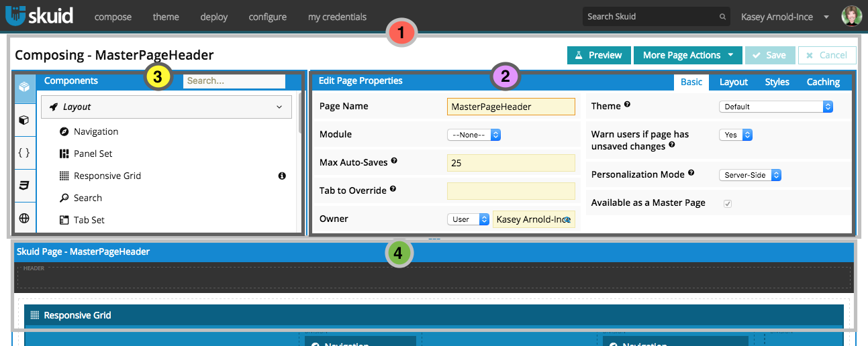The width and height of the screenshot is (868, 346).
Task: Click help icon beside Personalization Mode label
Action: tap(691, 174)
